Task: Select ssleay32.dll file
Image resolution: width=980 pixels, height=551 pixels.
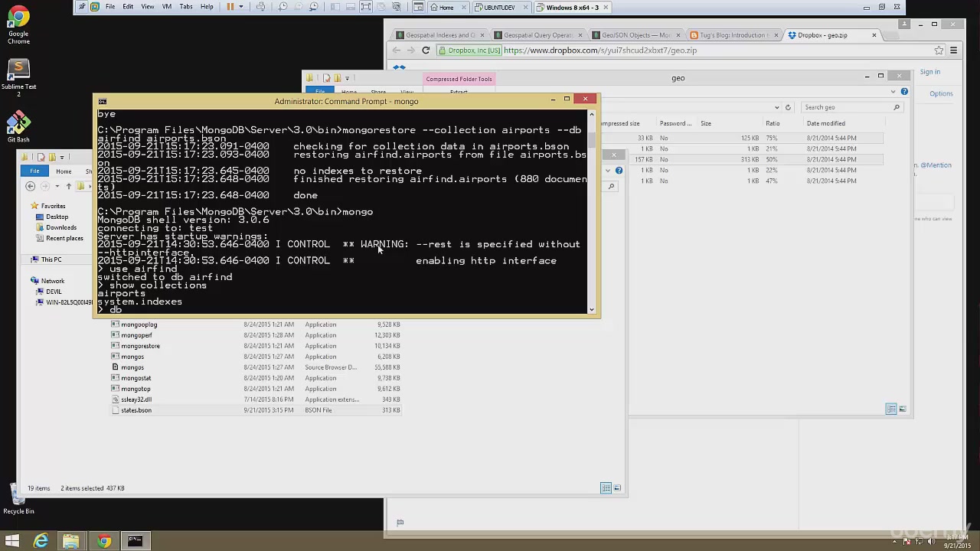Action: (136, 399)
